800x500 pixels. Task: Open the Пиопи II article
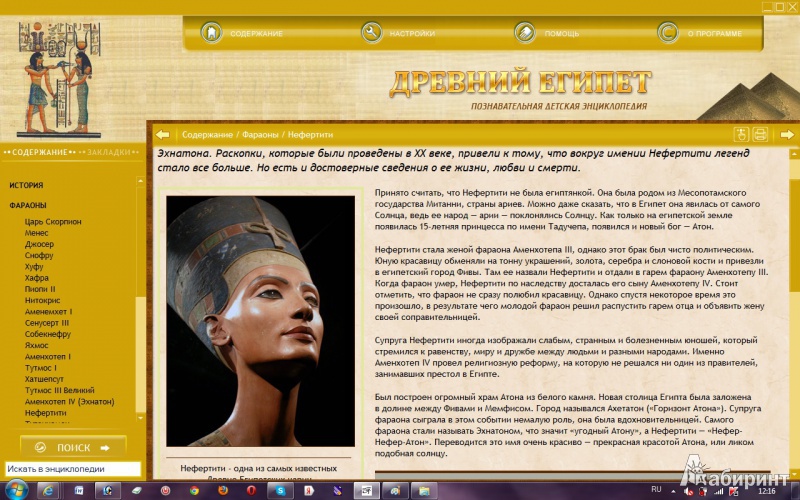coord(40,289)
